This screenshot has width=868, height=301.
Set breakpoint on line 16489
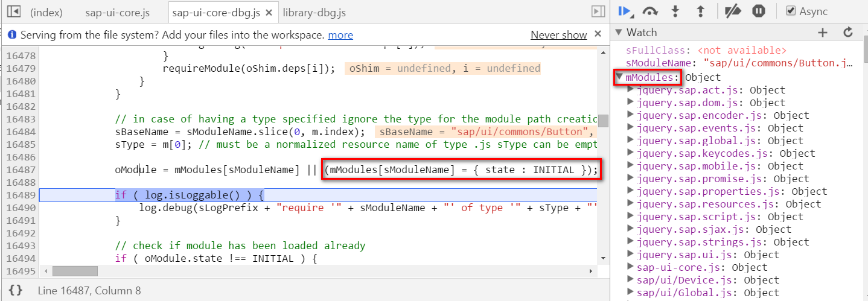pyautogui.click(x=21, y=195)
